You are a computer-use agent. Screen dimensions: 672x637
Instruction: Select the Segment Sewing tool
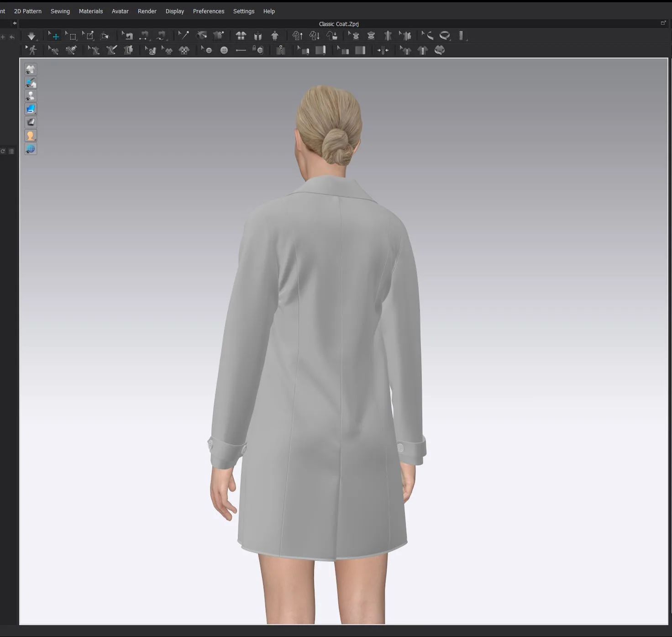pyautogui.click(x=144, y=36)
